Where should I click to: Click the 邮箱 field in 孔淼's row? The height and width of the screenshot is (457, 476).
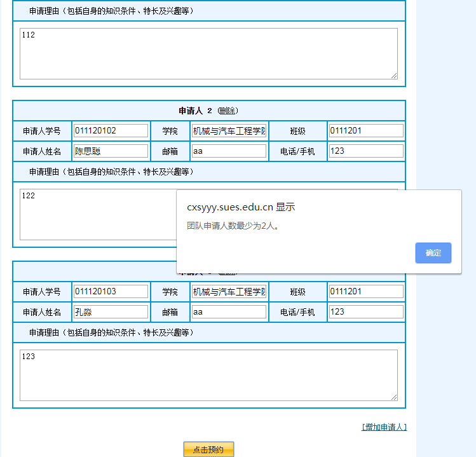[229, 312]
